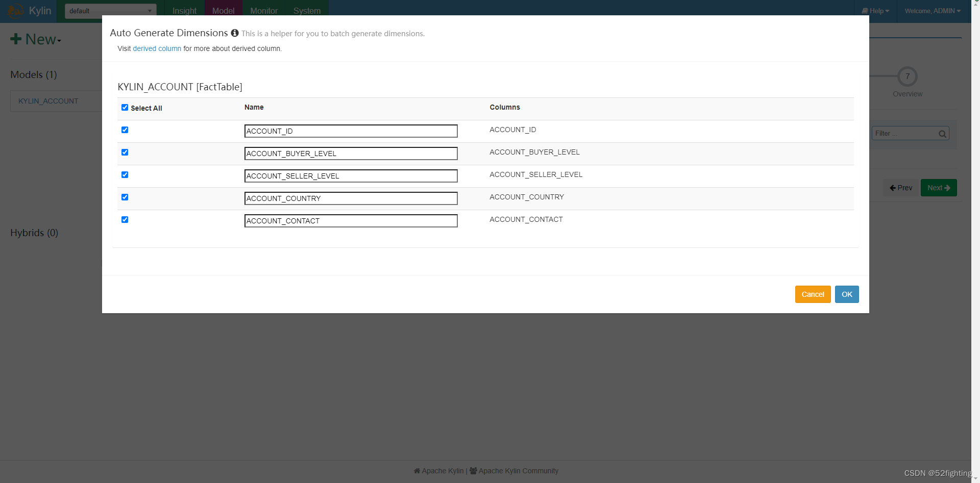This screenshot has height=483, width=980.
Task: Click the ACCOUNT_COUNTRY column text
Action: 527,197
